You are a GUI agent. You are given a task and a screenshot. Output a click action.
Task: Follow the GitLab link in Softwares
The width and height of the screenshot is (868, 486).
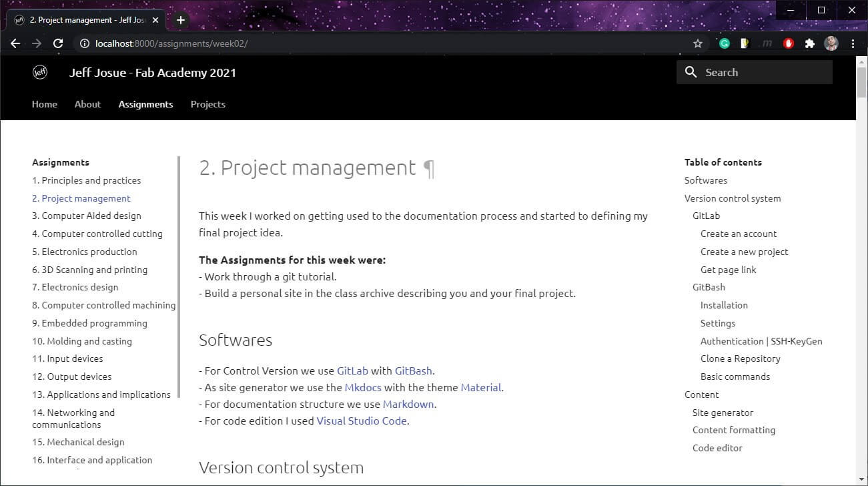[x=352, y=371]
